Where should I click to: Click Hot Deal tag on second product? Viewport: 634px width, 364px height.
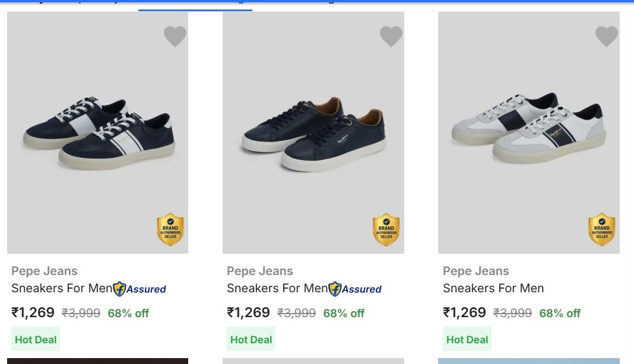(251, 339)
